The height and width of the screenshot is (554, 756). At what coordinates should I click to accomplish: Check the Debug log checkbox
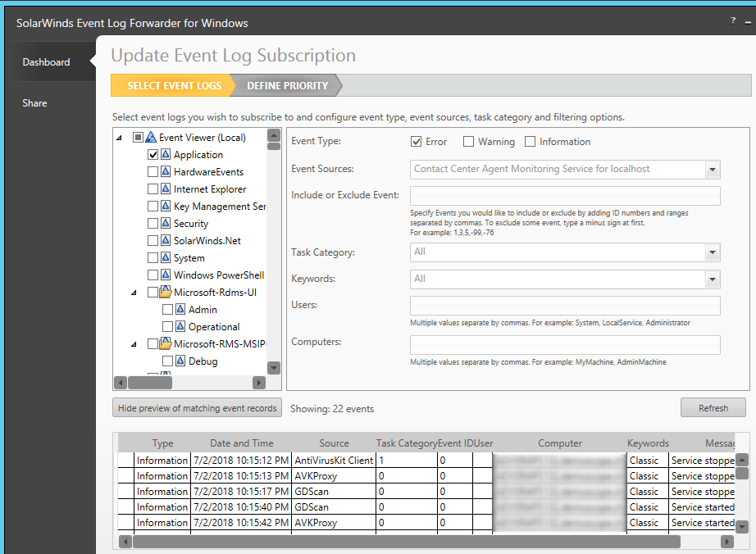[168, 361]
